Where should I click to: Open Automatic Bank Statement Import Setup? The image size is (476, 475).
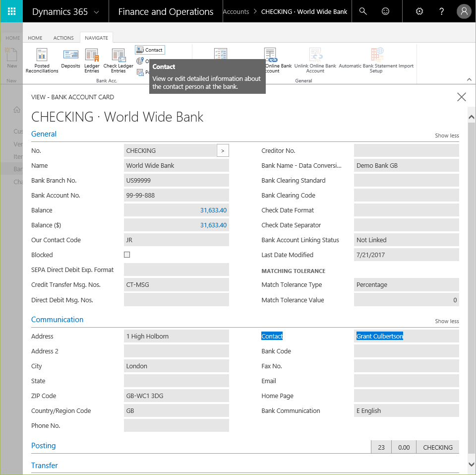[x=376, y=61]
